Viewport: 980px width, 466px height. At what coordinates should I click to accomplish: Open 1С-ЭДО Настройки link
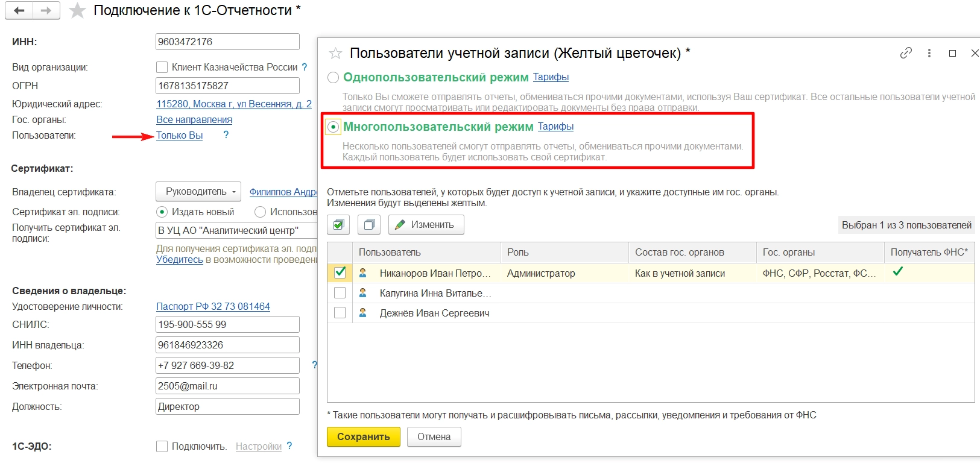pos(259,446)
